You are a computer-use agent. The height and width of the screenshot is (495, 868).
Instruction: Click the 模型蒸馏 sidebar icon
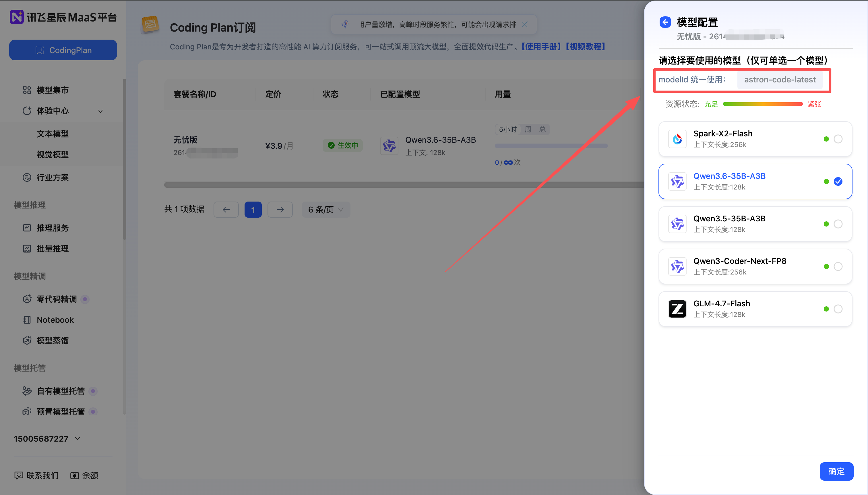[27, 340]
